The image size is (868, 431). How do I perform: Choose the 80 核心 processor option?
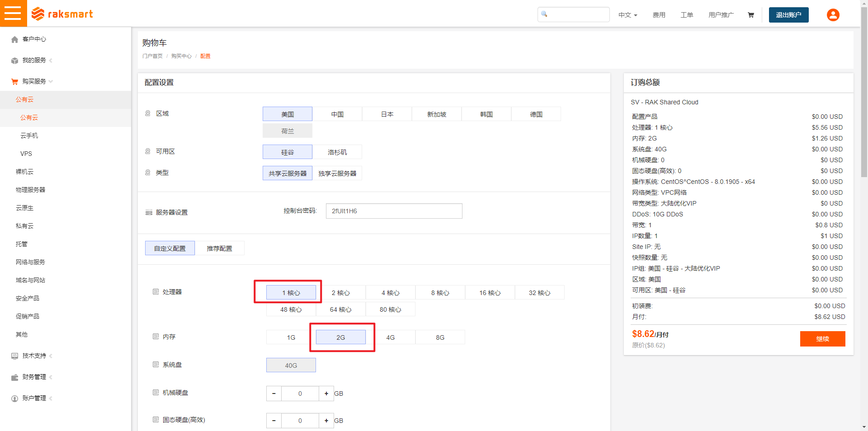pos(391,309)
